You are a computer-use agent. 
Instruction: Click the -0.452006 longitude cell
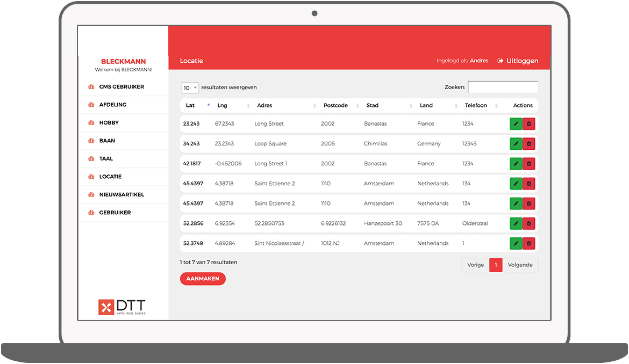pyautogui.click(x=228, y=164)
